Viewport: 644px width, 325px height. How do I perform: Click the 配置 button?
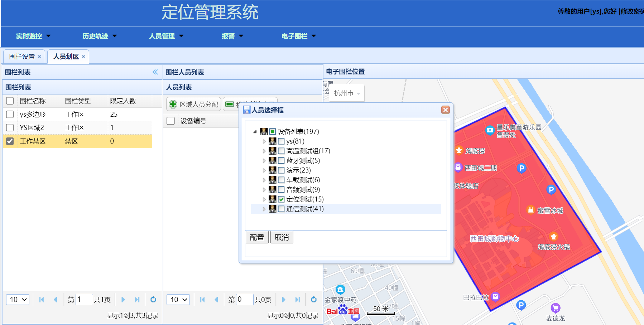pos(257,237)
